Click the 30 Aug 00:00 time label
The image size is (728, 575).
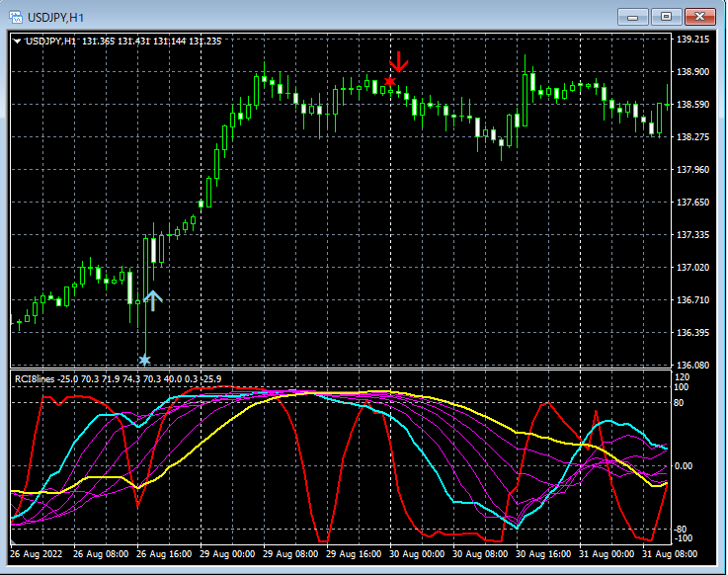click(417, 554)
